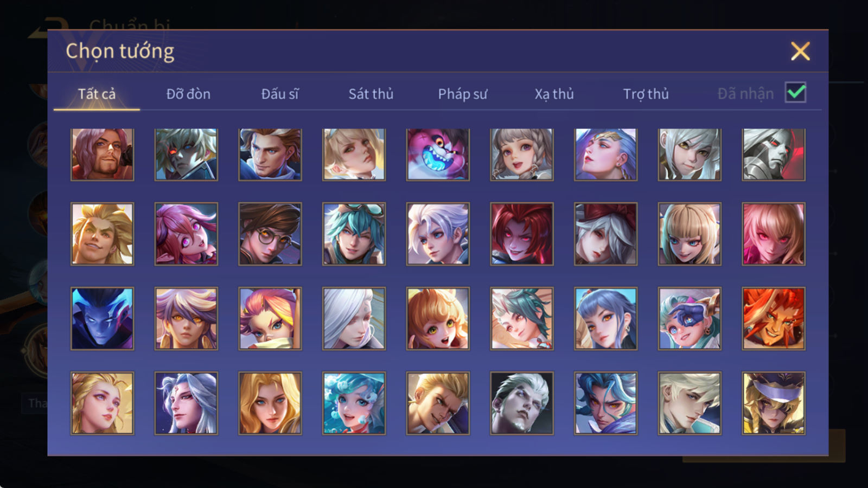Screen dimensions: 868x488
Task: Switch to the Đỡ đòn tab
Action: point(188,94)
